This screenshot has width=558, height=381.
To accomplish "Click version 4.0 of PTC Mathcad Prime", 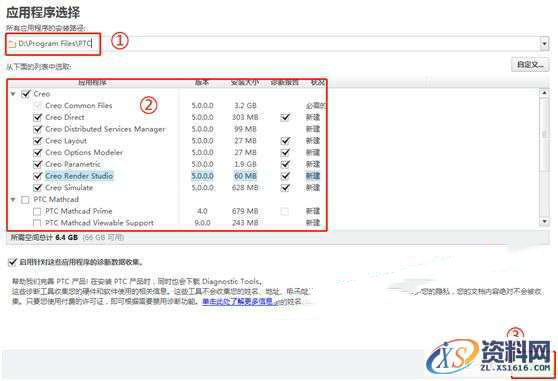I will (x=202, y=211).
